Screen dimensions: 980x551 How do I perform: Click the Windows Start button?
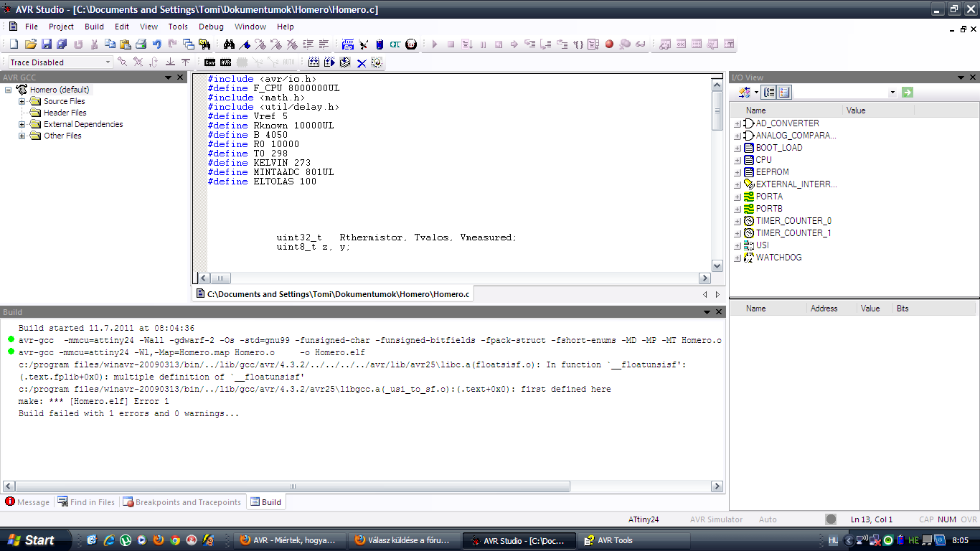pyautogui.click(x=37, y=540)
